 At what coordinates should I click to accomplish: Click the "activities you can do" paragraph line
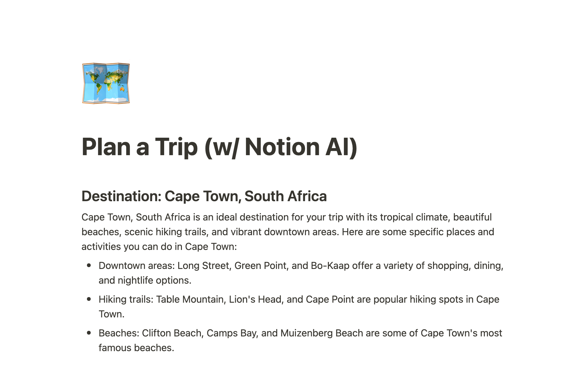159,247
